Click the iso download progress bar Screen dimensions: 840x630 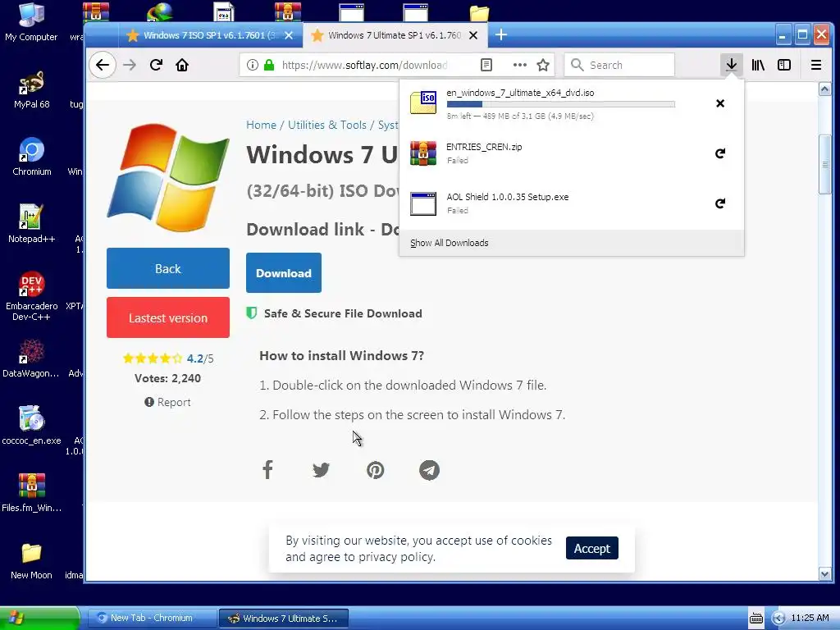[560, 104]
